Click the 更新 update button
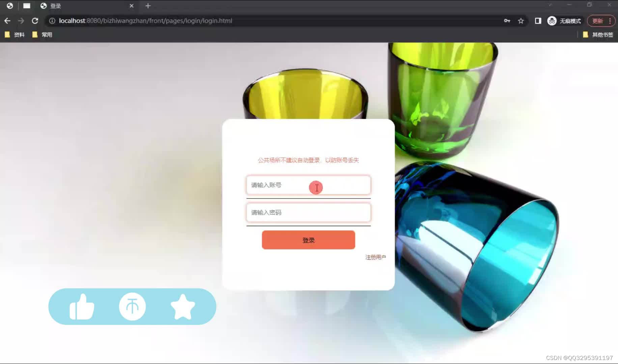618x364 pixels. tap(597, 21)
